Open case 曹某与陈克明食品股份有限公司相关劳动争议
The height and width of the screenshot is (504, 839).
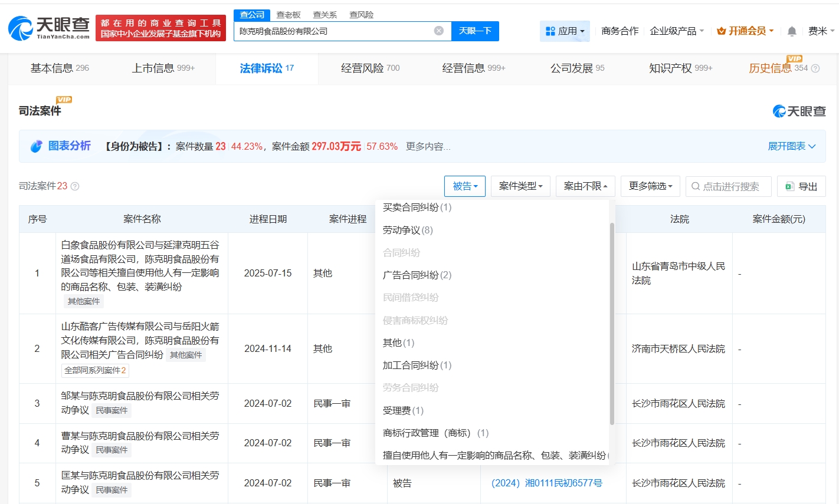coord(140,443)
